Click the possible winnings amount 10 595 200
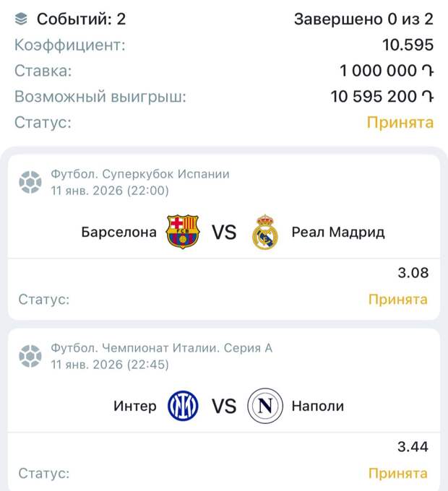Image resolution: width=448 pixels, height=491 pixels. [382, 97]
